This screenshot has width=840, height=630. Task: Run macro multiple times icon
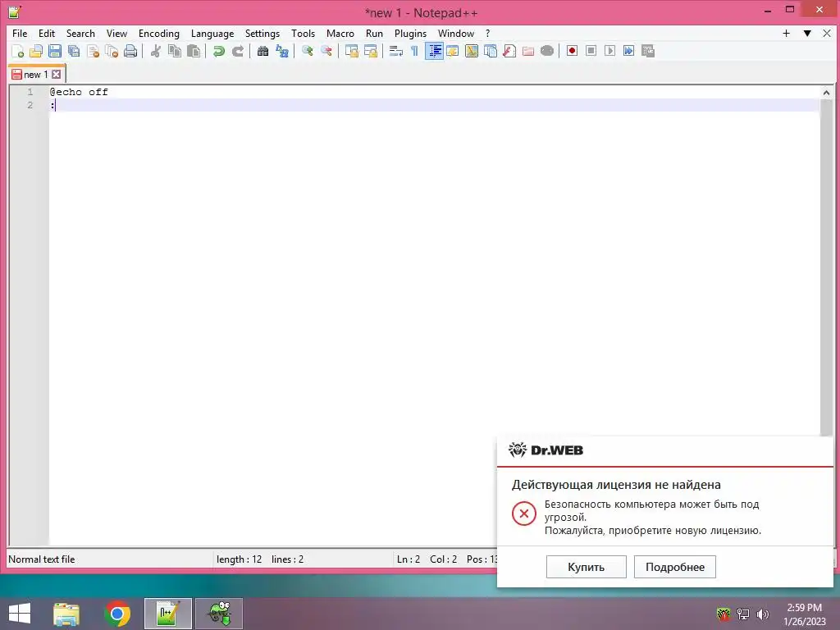628,51
